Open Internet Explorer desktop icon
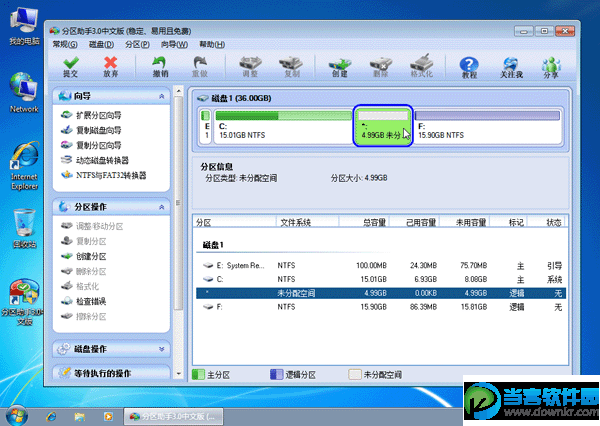This screenshot has width=600, height=426. point(24,166)
